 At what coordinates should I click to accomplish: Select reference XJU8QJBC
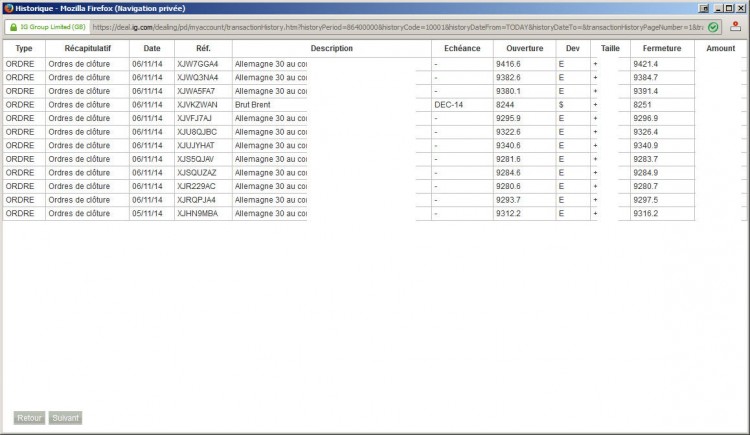[x=197, y=132]
